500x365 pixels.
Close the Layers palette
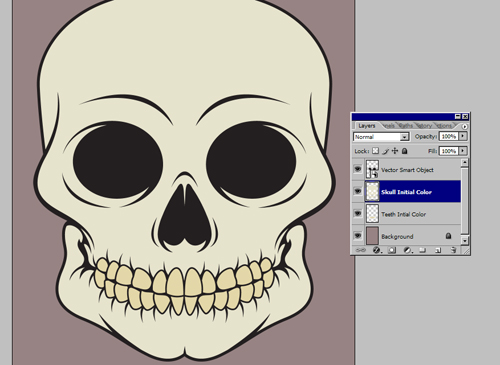coord(465,116)
